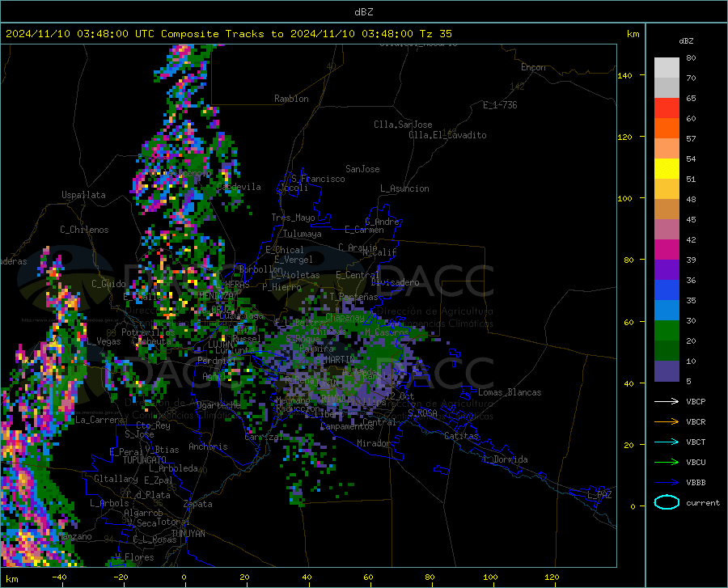Screen dimensions: 728x588
Task: Click the white VBCP arrow in the legend
Action: tap(667, 401)
